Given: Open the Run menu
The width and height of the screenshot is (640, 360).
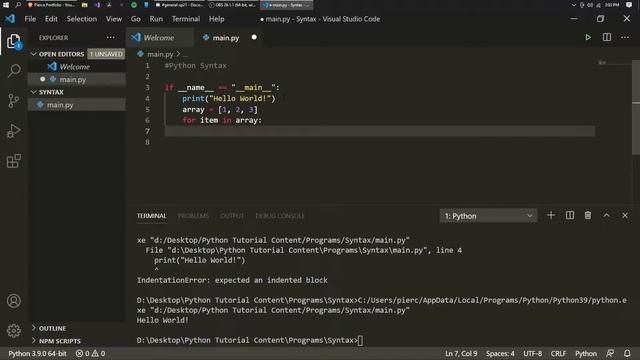Looking at the screenshot, I should tap(156, 19).
